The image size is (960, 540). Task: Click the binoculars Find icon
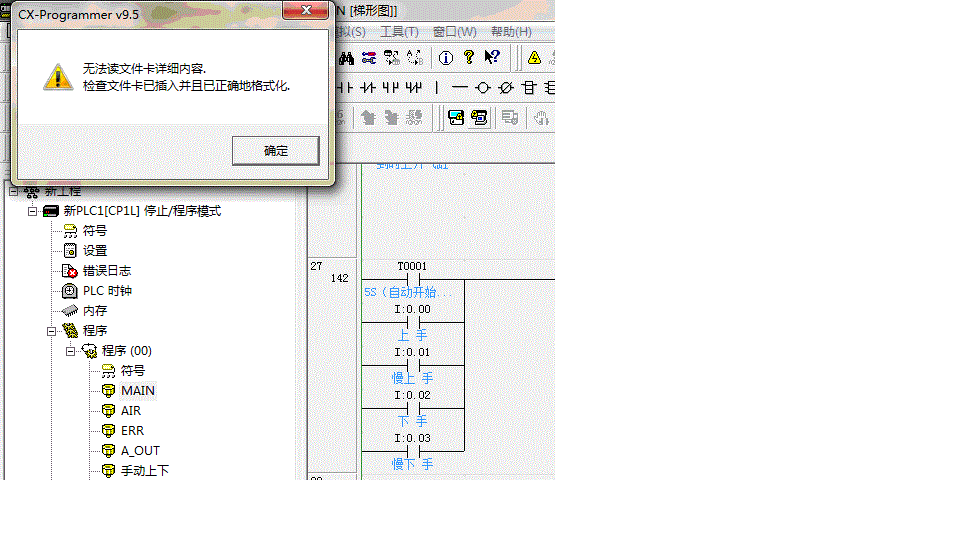click(x=347, y=58)
